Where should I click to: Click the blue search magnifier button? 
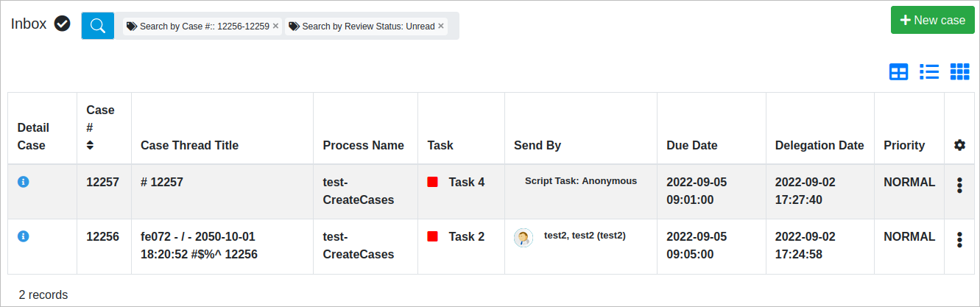point(97,26)
